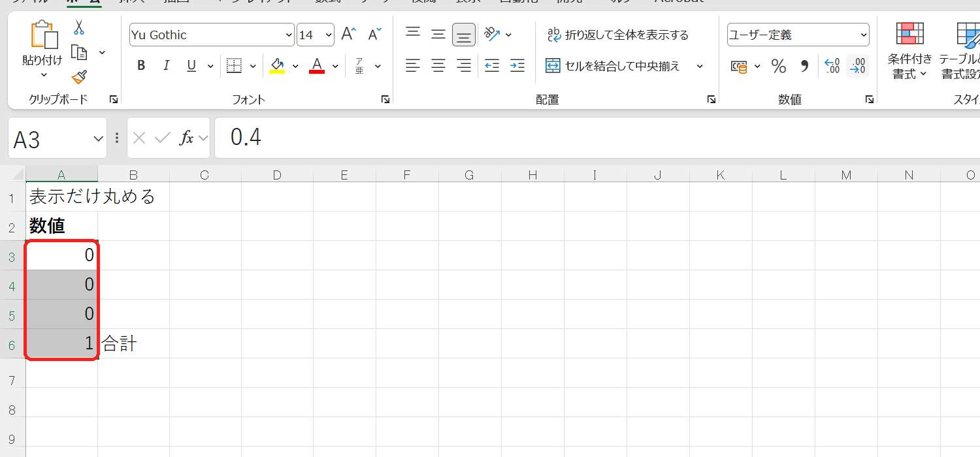The height and width of the screenshot is (457, 980).
Task: Open the 配置 dialog launcher
Action: [x=711, y=99]
